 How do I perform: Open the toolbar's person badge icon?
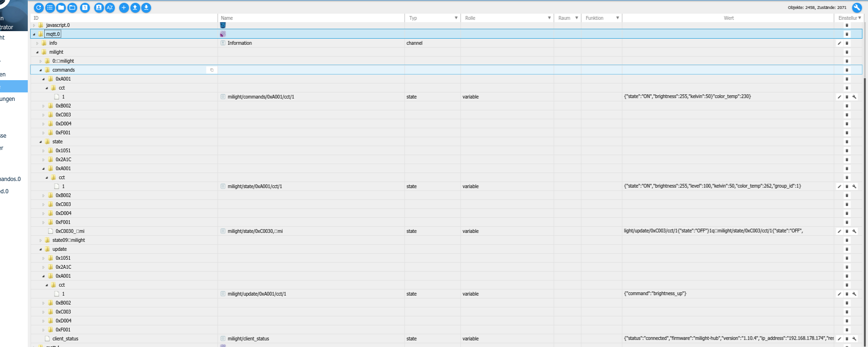point(99,8)
